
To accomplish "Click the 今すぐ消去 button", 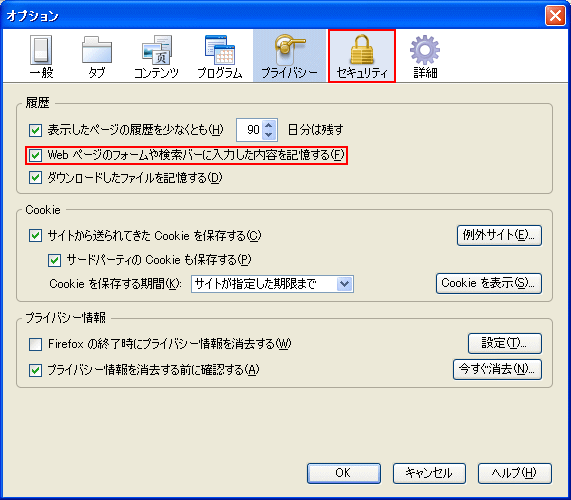I will [x=497, y=369].
